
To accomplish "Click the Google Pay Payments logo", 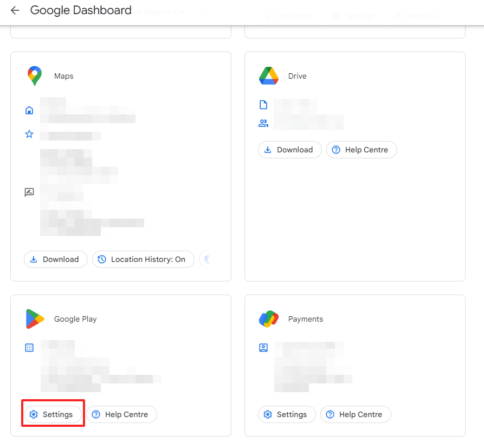I will coord(268,319).
